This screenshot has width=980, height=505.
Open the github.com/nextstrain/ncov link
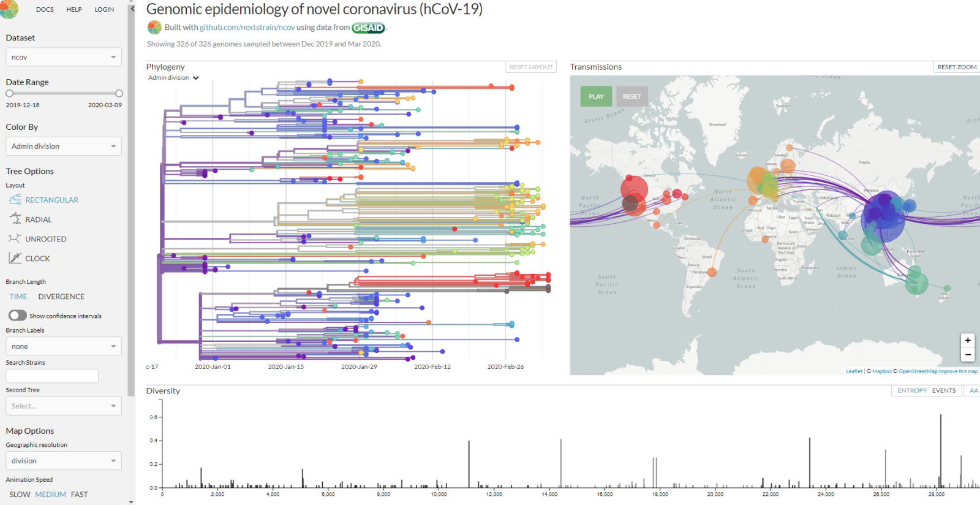(x=247, y=28)
